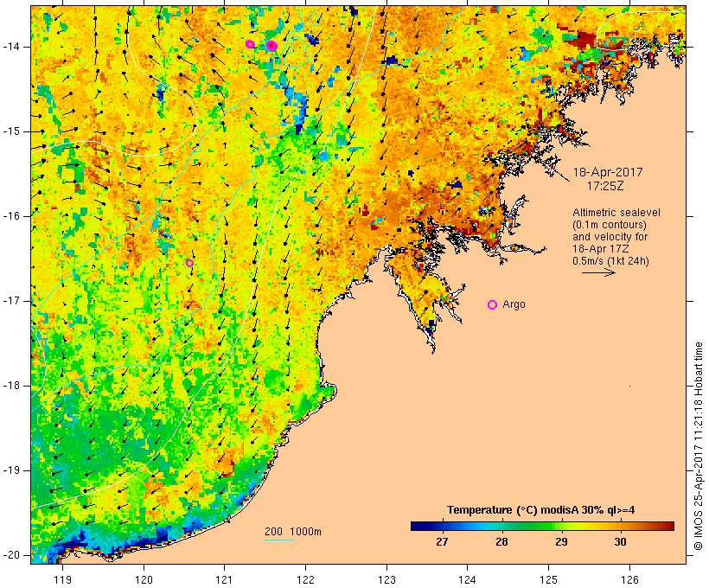Screen dimensions: 709x588
Task: Click the 'Altimetric sealevel' text
Action: [616, 213]
